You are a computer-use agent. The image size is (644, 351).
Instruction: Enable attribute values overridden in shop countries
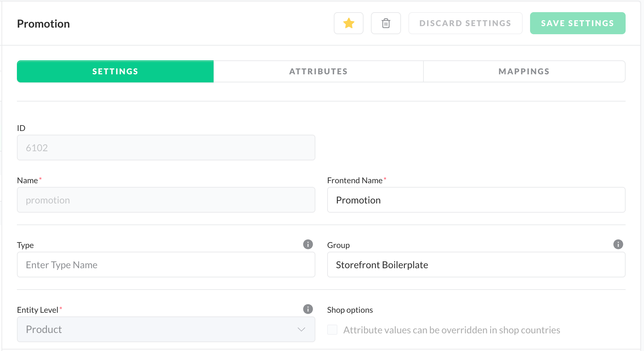[332, 330]
